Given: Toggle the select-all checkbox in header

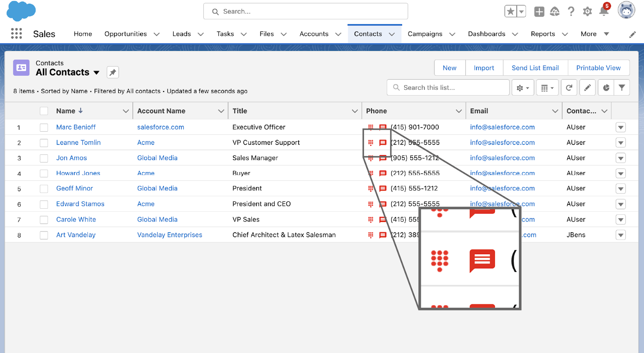Looking at the screenshot, I should [44, 111].
